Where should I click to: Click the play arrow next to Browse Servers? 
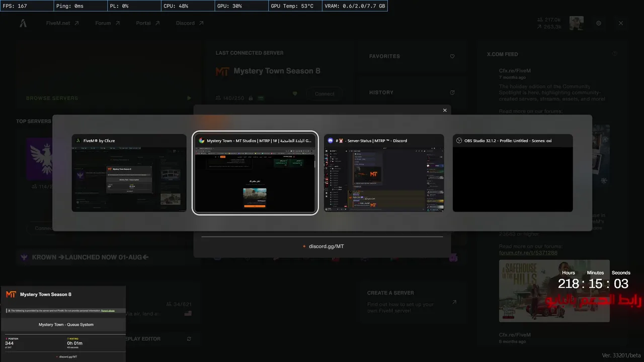pos(189,98)
